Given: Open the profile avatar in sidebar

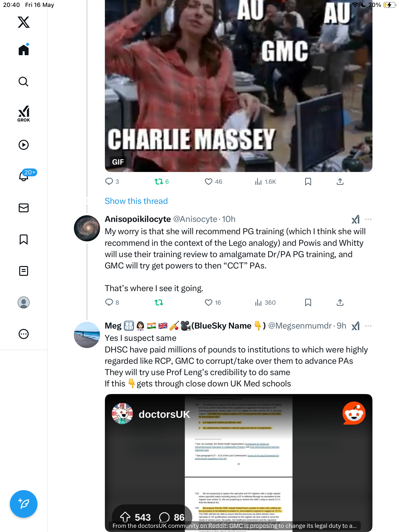Looking at the screenshot, I should click(x=24, y=302).
